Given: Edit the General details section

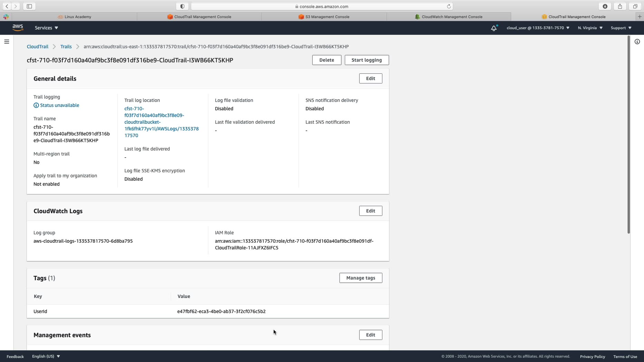Looking at the screenshot, I should (x=370, y=78).
